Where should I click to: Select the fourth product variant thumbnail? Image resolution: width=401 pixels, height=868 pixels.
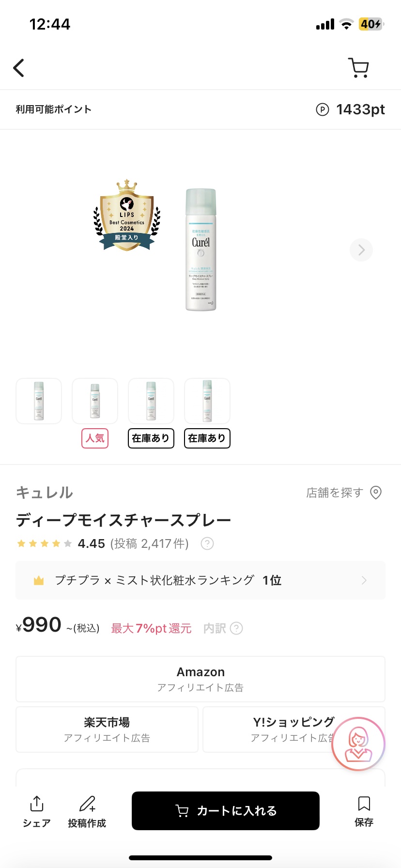(207, 401)
